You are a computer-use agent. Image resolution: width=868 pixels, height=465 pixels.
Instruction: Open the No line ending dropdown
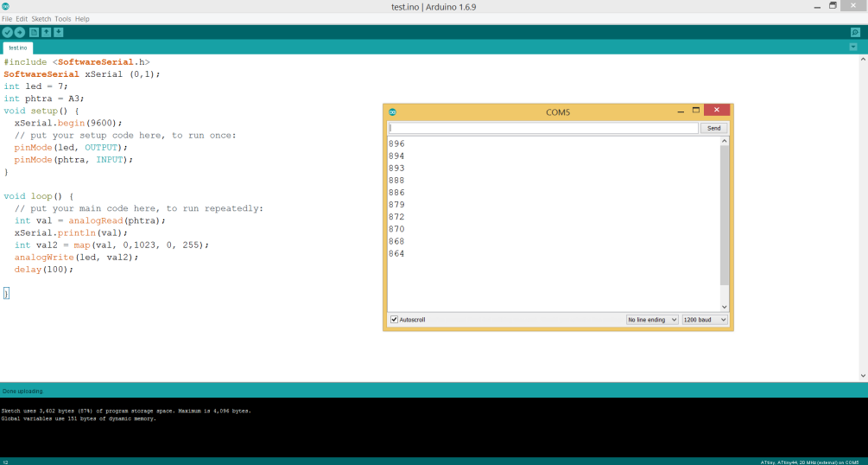(x=652, y=320)
